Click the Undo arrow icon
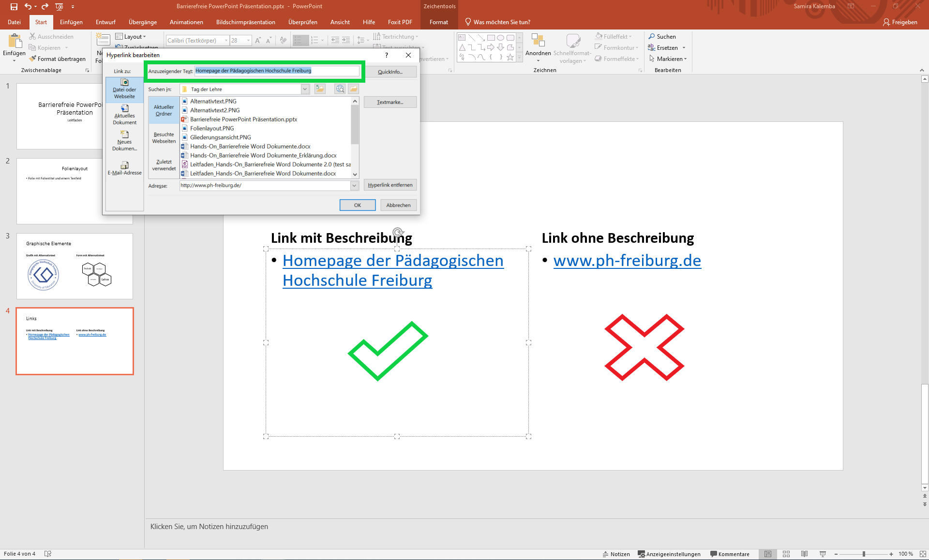The image size is (929, 560). click(28, 6)
